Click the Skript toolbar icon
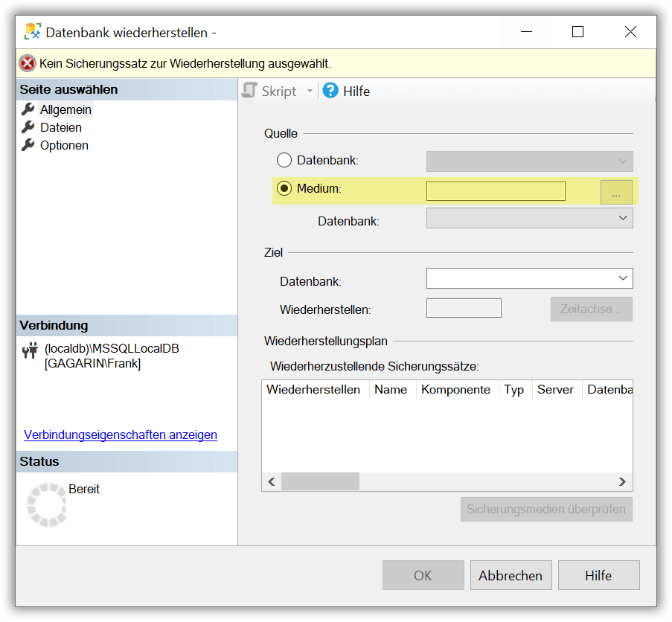The image size is (672, 622). (249, 91)
